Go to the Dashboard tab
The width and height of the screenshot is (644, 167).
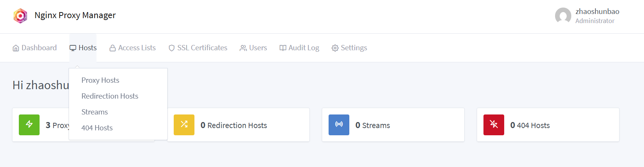pos(35,48)
